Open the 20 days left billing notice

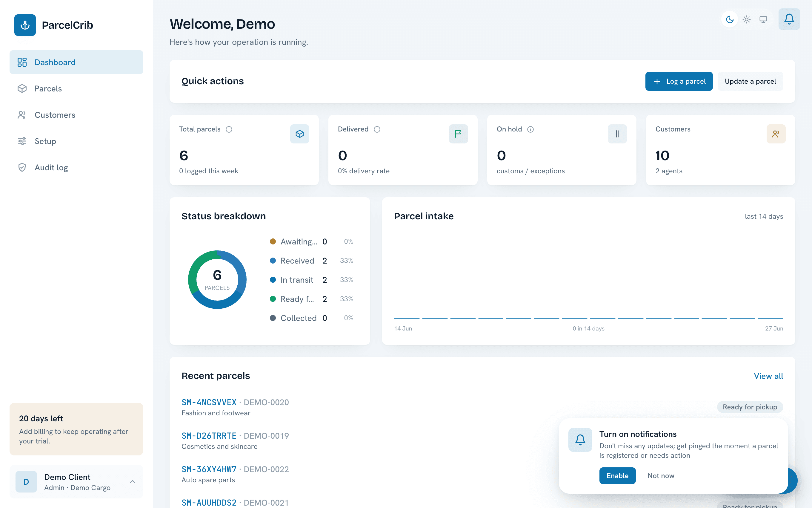[76, 429]
